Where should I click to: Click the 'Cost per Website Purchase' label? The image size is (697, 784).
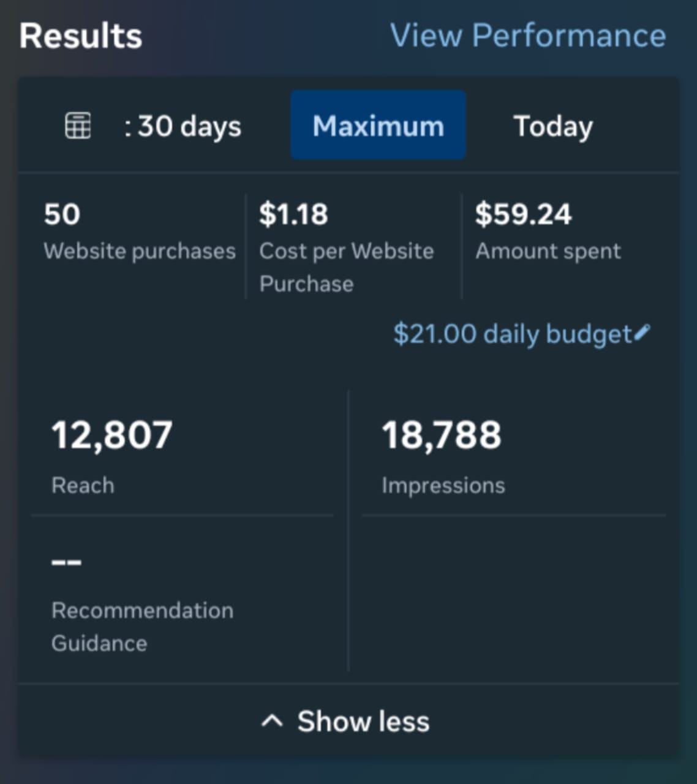(347, 268)
